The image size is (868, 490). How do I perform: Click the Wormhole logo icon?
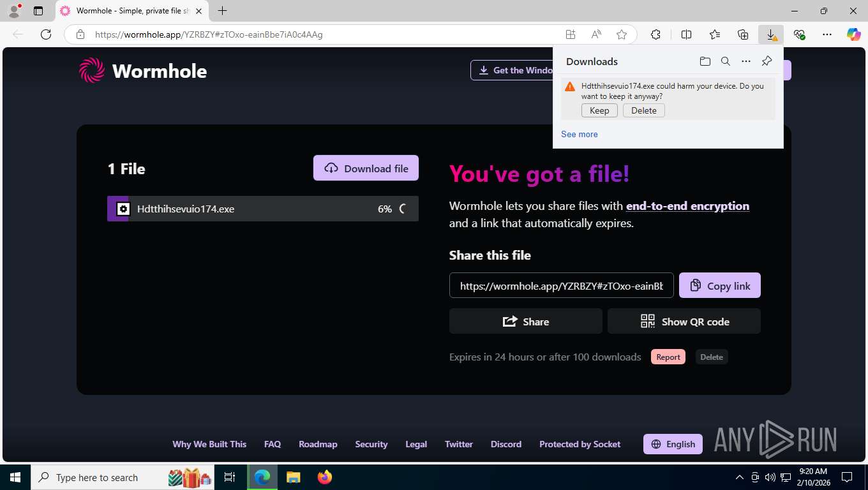point(91,70)
